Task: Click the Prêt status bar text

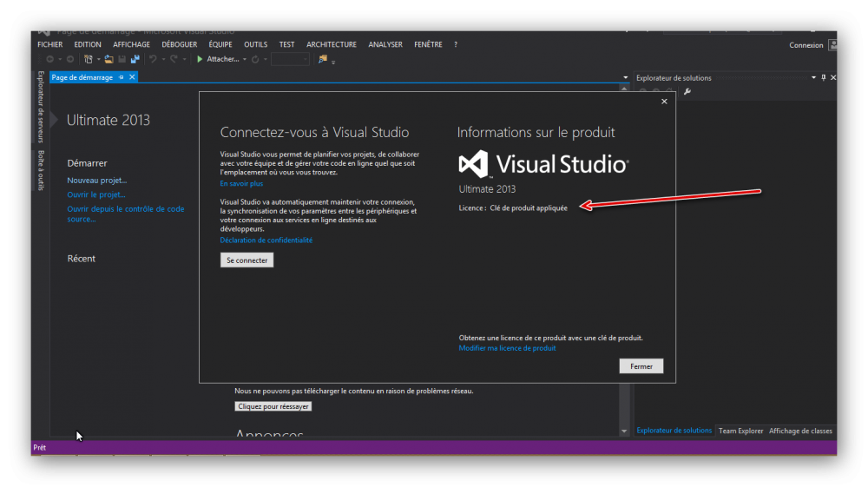Action: tap(39, 447)
